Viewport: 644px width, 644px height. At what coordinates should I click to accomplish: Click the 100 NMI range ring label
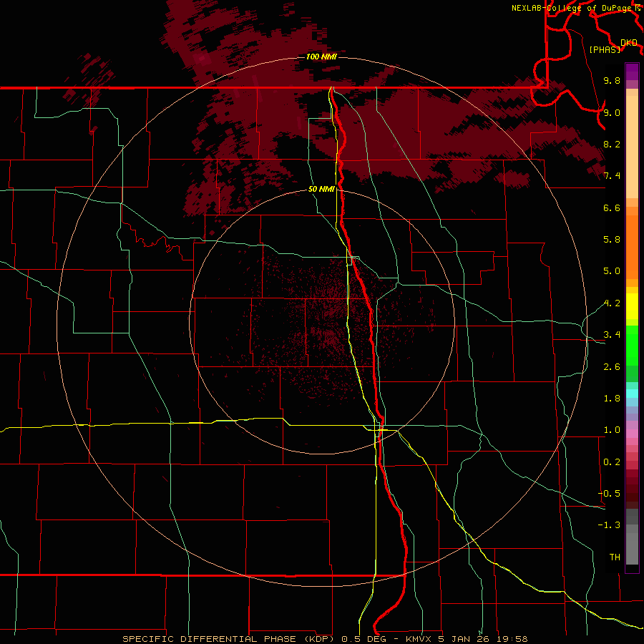(x=321, y=57)
